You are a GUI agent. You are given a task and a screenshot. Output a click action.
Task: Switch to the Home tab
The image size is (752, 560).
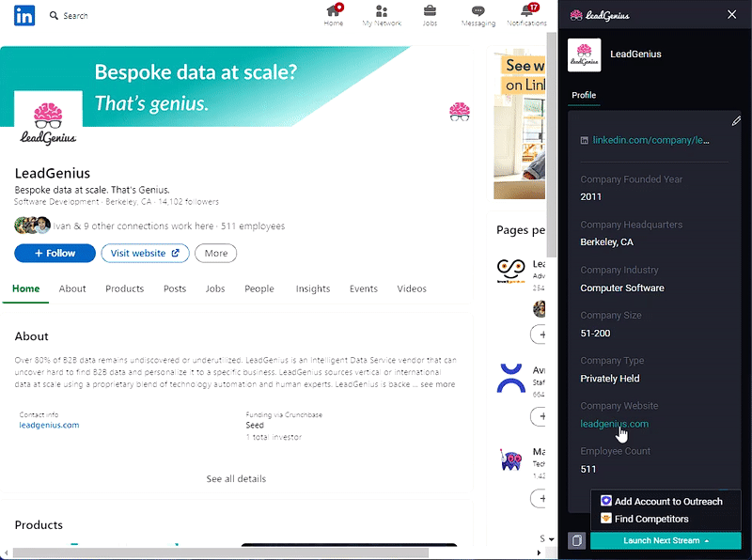tap(26, 288)
